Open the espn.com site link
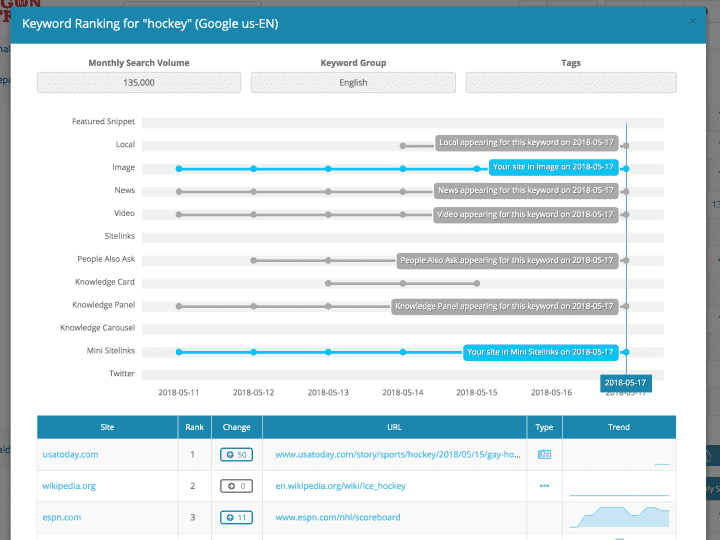The image size is (720, 540). tap(61, 518)
